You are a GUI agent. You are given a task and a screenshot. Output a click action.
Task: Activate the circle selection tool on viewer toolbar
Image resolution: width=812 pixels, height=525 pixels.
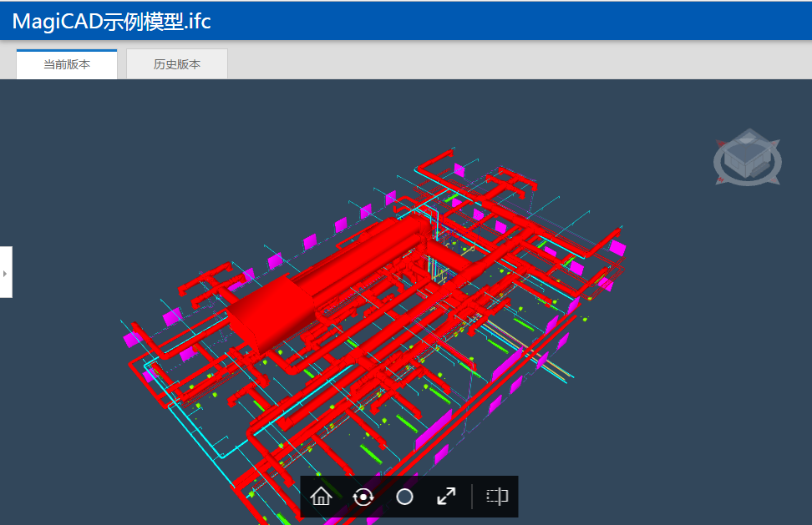click(x=404, y=496)
